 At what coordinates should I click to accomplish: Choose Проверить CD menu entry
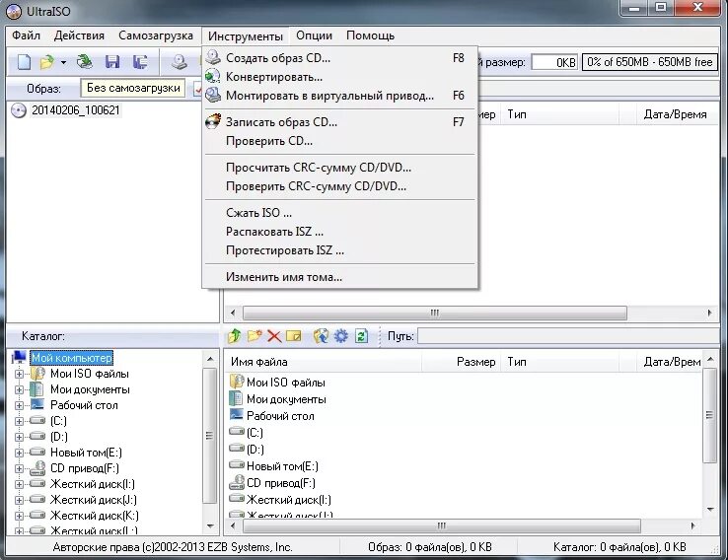click(340, 141)
